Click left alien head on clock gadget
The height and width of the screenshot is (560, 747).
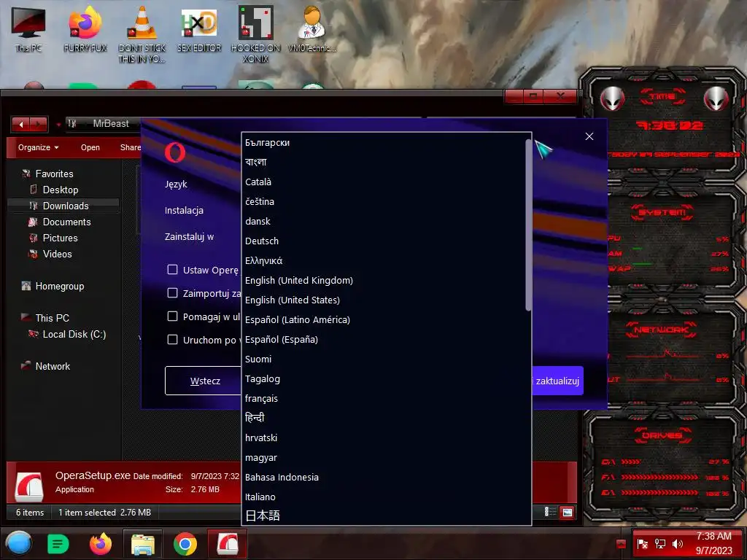pyautogui.click(x=612, y=98)
